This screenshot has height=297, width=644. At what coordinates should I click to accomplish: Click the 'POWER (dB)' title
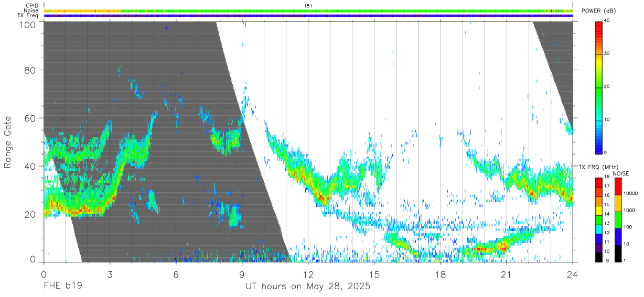pos(599,11)
